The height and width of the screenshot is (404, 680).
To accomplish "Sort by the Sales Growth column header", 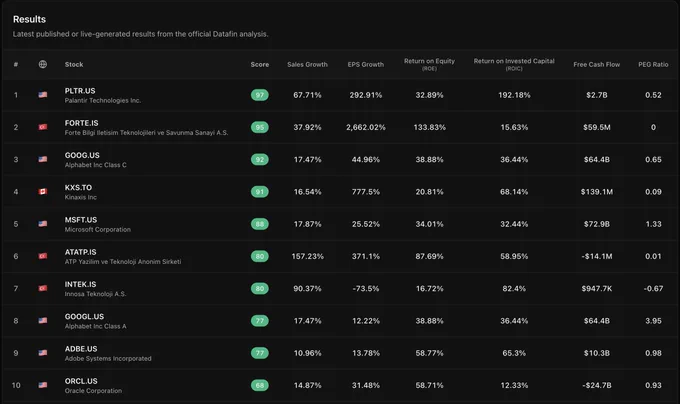I will (307, 64).
